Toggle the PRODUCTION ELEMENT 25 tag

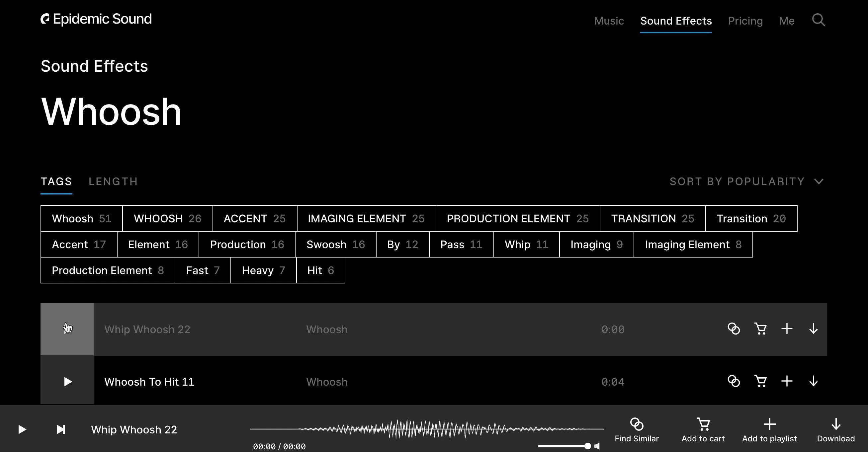tap(518, 218)
